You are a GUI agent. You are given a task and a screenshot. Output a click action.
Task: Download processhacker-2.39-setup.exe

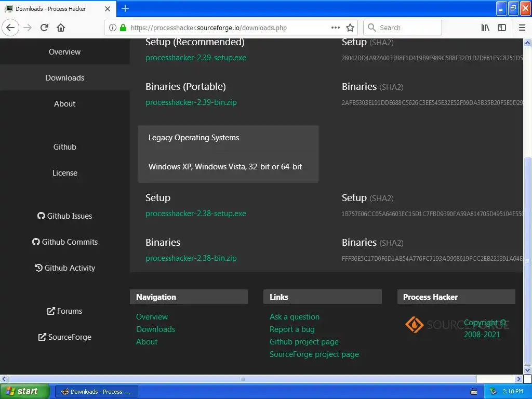pos(196,58)
